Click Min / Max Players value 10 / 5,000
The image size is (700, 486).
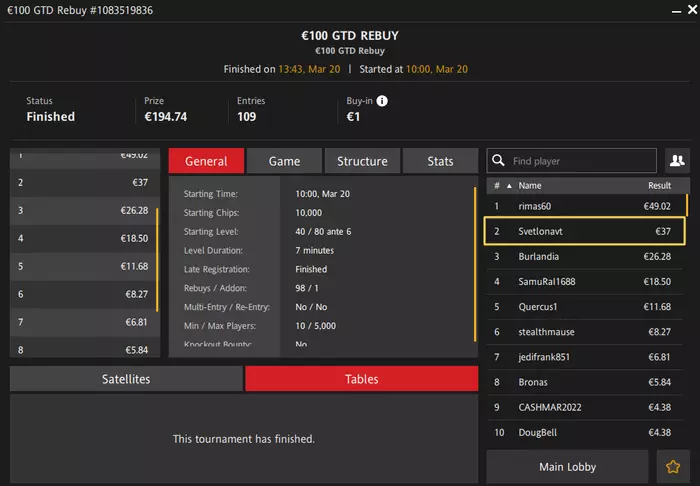[315, 326]
